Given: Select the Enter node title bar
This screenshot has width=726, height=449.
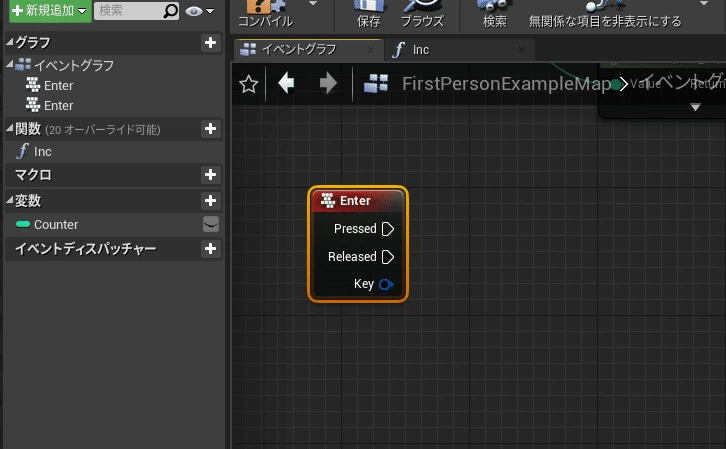Looking at the screenshot, I should [x=358, y=201].
